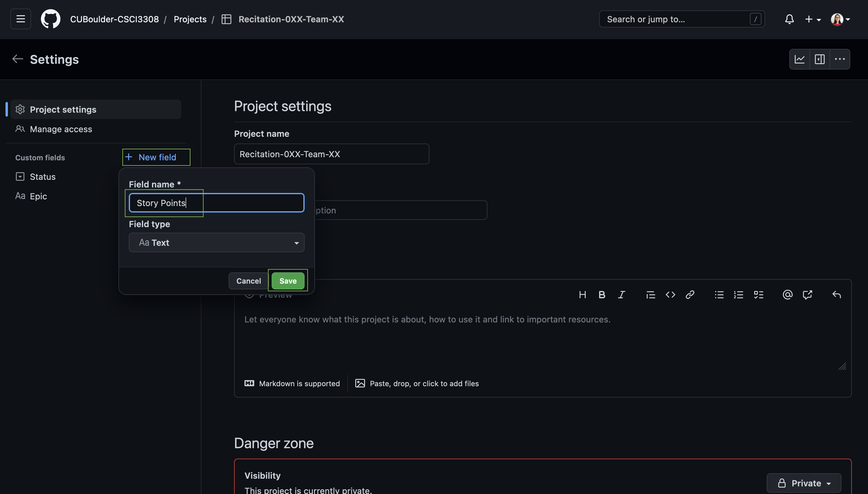The width and height of the screenshot is (868, 494).
Task: Open Project settings in the sidebar
Action: 96,109
